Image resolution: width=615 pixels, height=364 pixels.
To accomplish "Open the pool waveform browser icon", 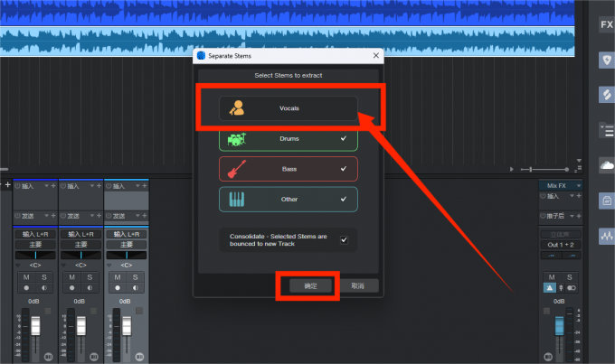I will pos(606,236).
